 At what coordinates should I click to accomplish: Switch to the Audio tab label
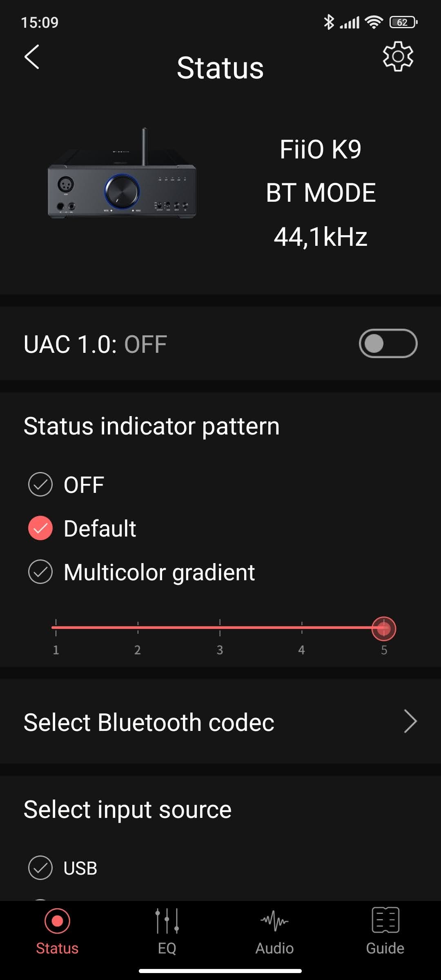tap(274, 948)
